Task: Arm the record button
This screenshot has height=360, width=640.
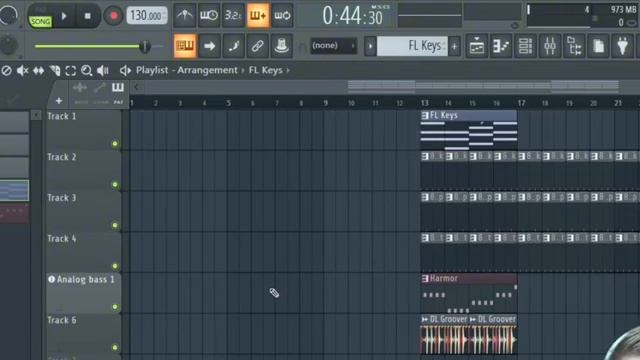Action: [113, 16]
